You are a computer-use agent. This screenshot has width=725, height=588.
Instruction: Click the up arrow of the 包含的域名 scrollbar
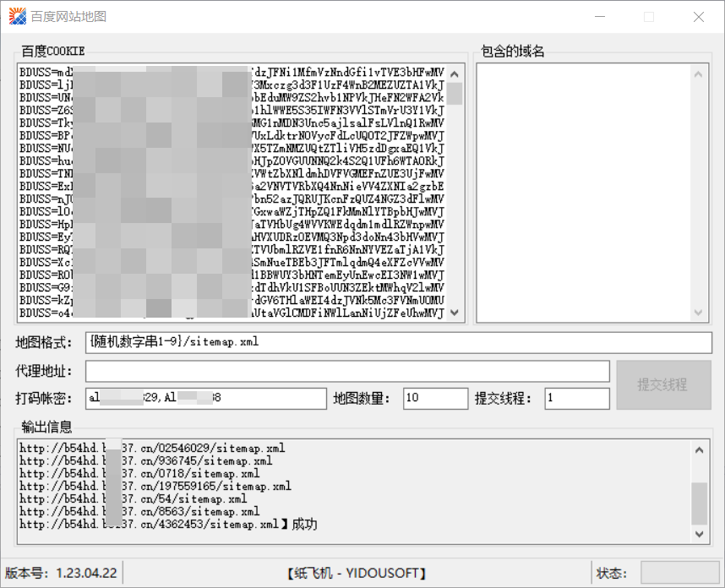tap(698, 74)
